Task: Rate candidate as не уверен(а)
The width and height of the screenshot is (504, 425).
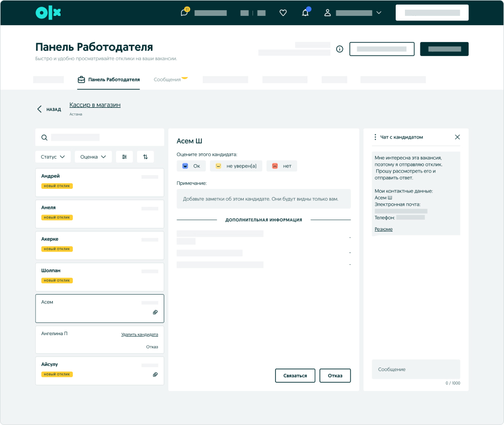Action: 236,166
